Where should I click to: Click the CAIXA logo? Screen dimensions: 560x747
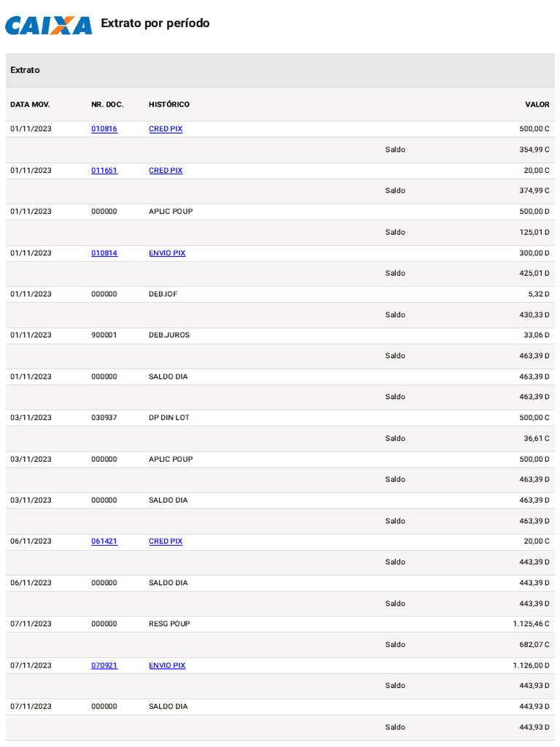[48, 26]
